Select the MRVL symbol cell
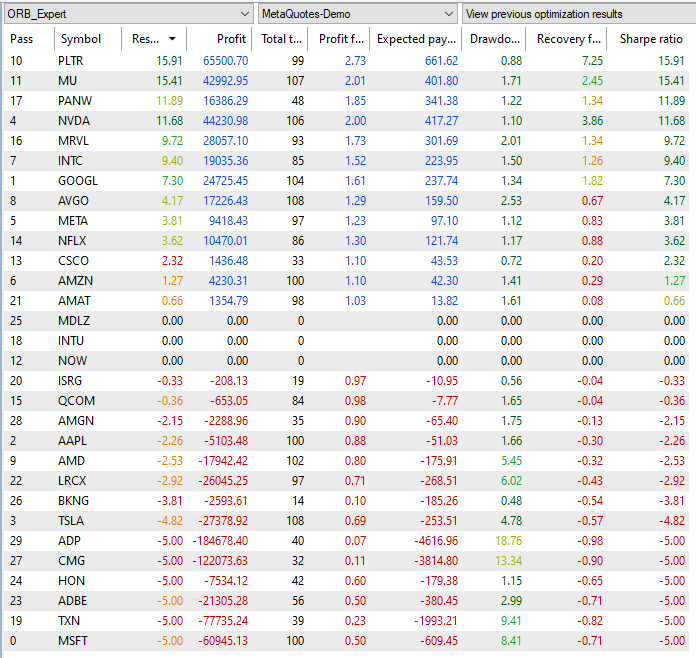The width and height of the screenshot is (696, 658). (73, 141)
